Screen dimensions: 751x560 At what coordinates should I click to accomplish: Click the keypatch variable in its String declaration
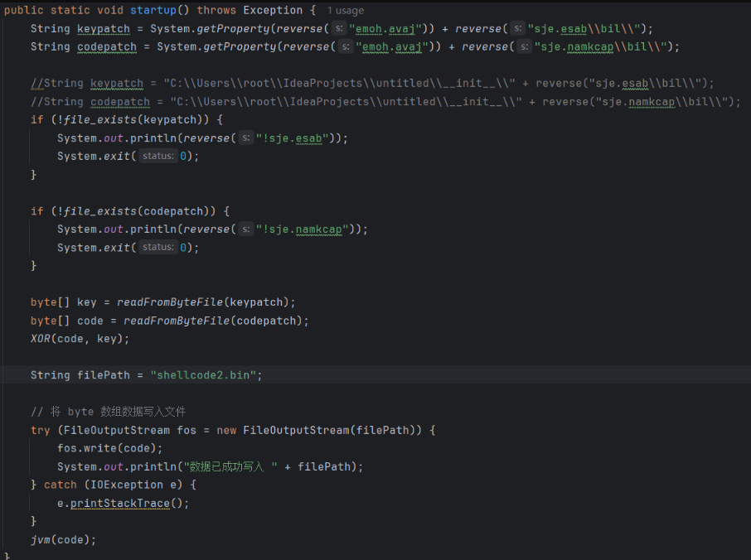[x=104, y=29]
